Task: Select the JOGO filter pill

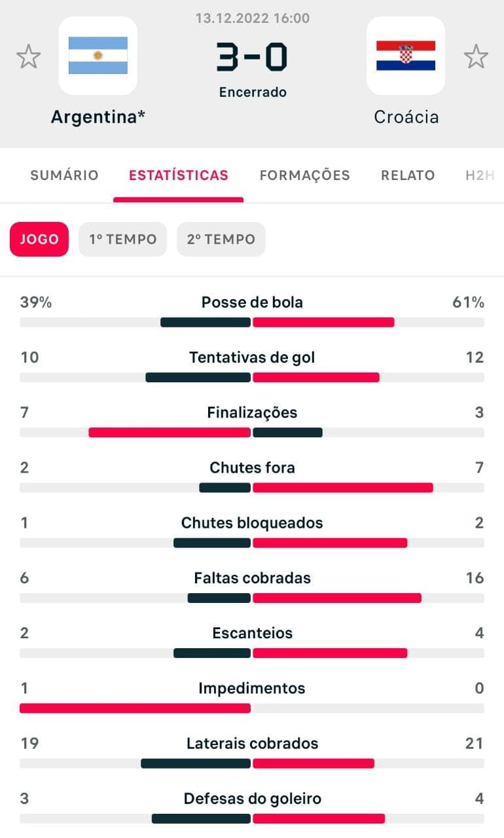Action: (39, 239)
